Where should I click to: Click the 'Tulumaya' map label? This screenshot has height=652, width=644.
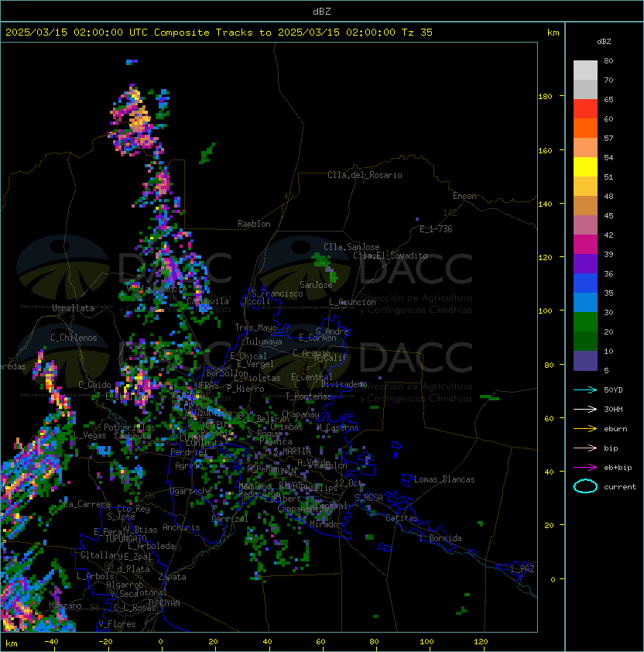coord(264,341)
